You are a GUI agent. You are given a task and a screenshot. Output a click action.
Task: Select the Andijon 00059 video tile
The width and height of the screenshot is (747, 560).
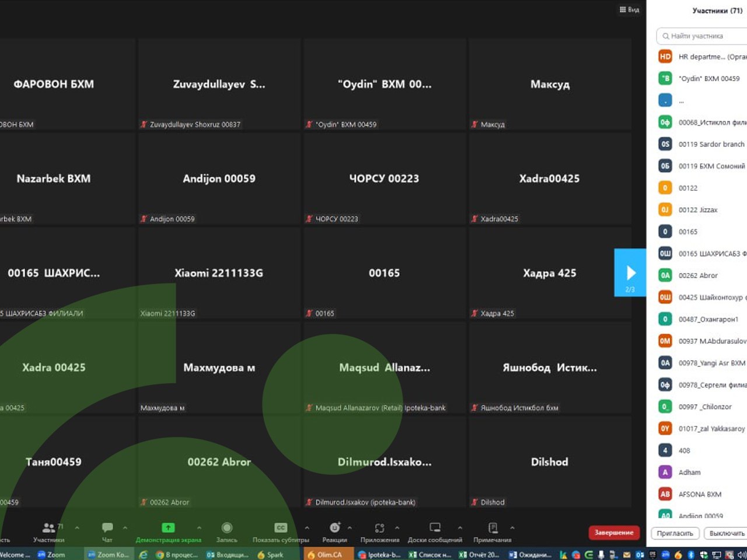[219, 178]
